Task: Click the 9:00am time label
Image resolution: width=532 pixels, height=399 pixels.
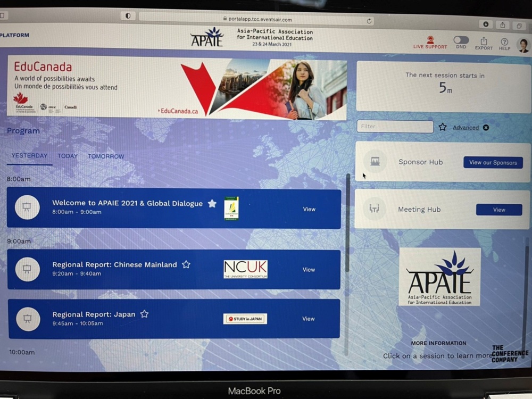Action: click(x=19, y=241)
